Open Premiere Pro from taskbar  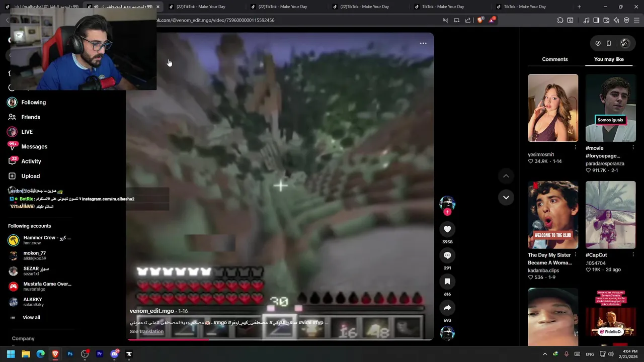100,354
